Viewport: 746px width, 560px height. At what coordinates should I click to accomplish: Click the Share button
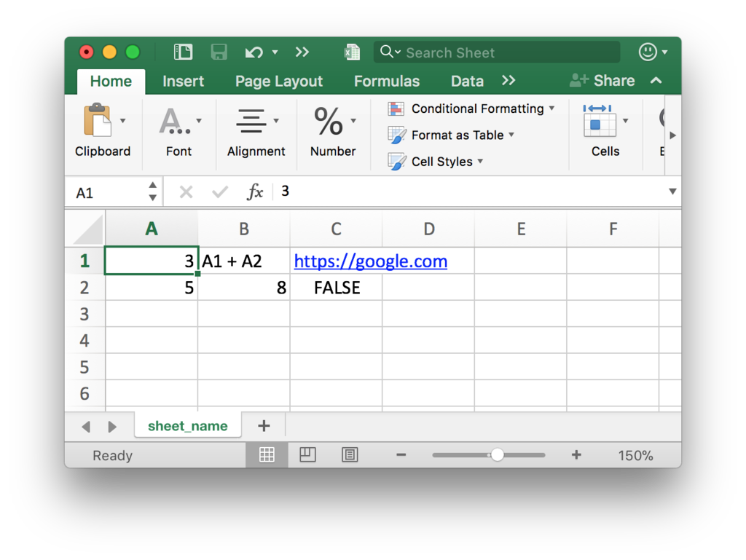(x=602, y=80)
